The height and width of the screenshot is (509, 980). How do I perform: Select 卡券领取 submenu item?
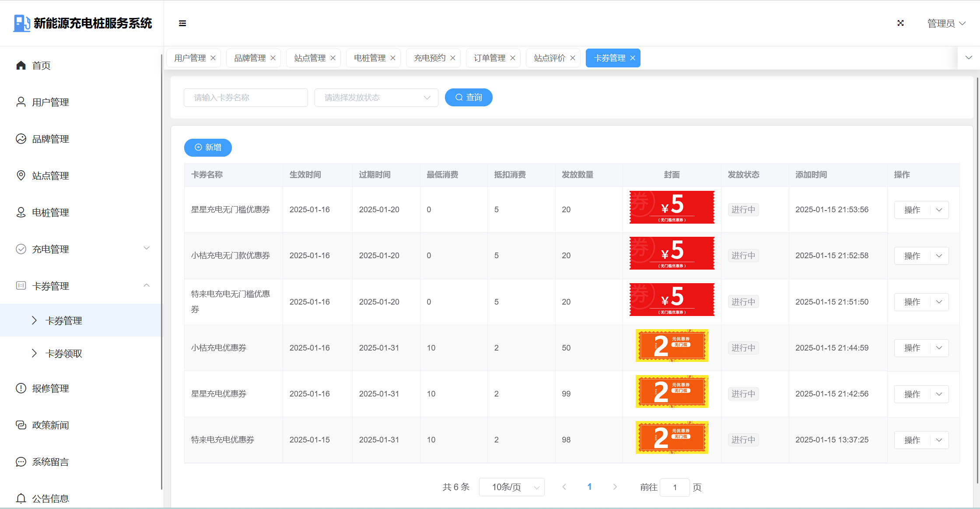tap(63, 353)
